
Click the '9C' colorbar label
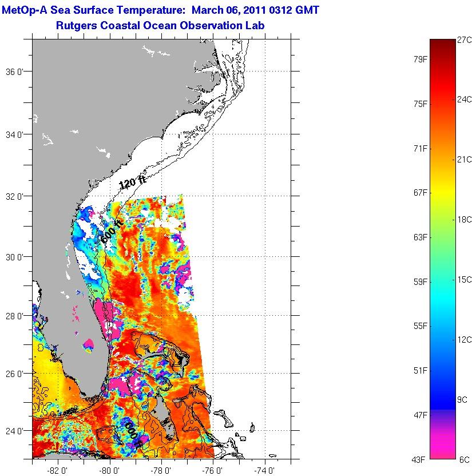pyautogui.click(x=462, y=400)
